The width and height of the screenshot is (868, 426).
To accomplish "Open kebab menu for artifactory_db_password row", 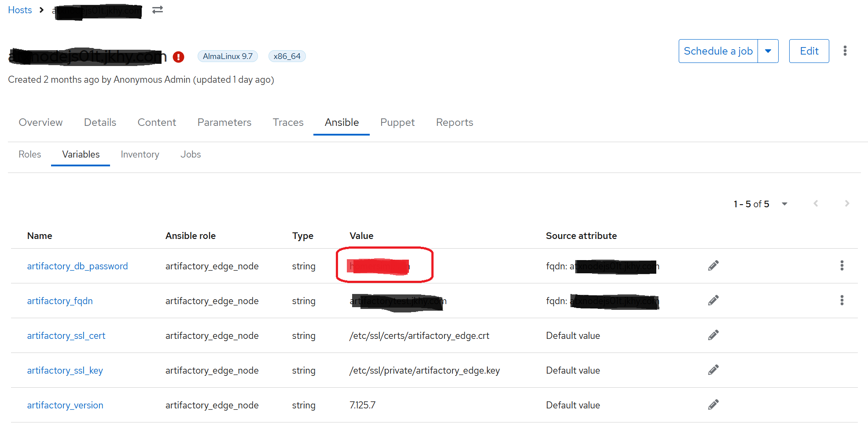I will (842, 265).
